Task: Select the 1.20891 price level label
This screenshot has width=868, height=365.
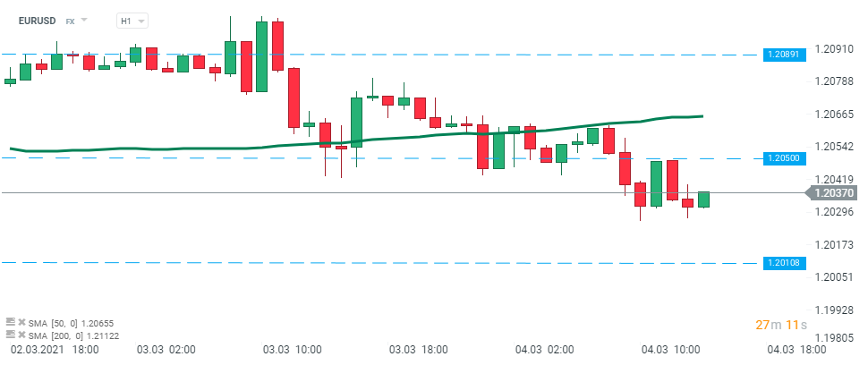Action: (787, 55)
